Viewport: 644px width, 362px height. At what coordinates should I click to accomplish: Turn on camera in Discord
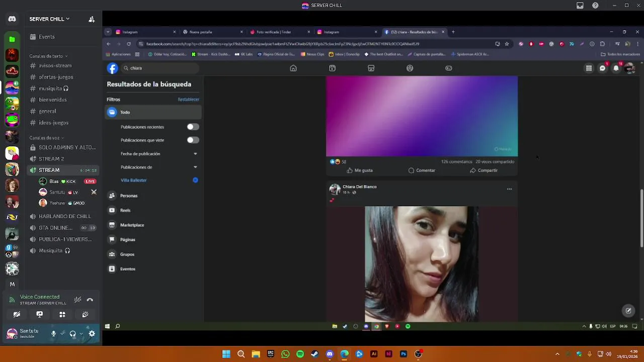17,314
